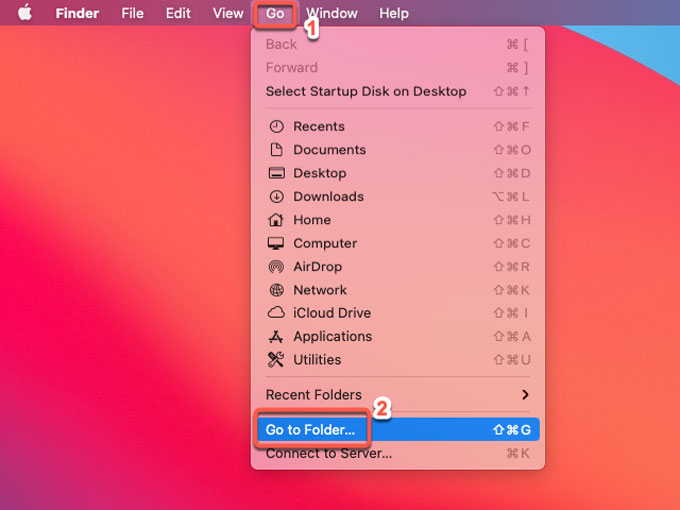
Task: Click the ⇧⌘G shortcut label
Action: (512, 430)
